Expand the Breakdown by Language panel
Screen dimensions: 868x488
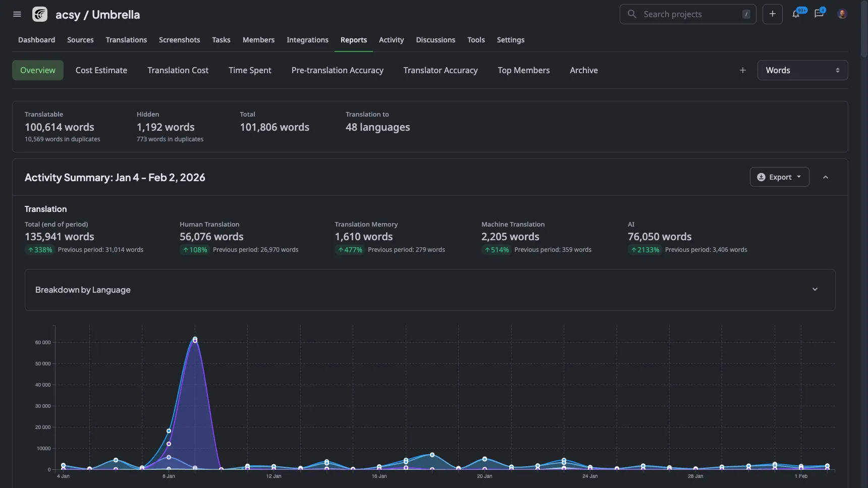click(815, 289)
